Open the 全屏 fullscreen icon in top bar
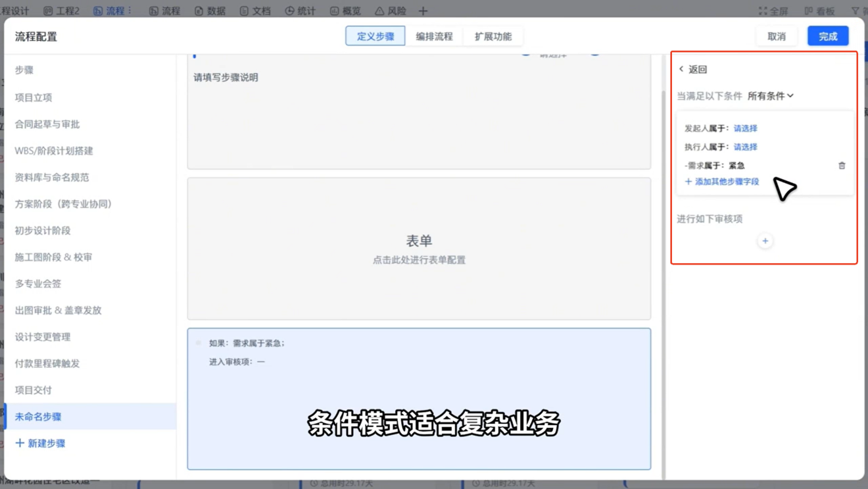This screenshot has height=489, width=868. (x=773, y=11)
